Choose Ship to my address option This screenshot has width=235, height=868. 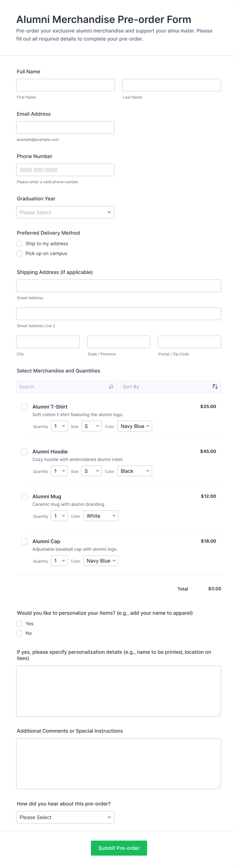pos(20,244)
